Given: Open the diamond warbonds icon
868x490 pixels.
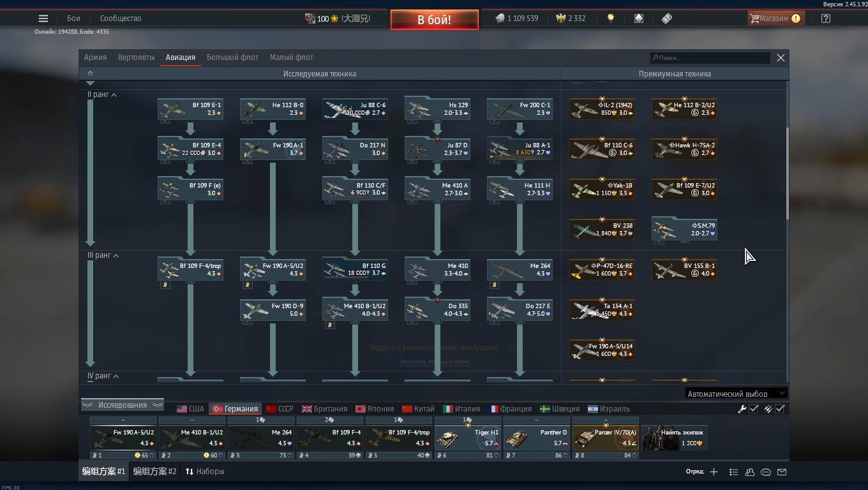Looking at the screenshot, I should (639, 19).
